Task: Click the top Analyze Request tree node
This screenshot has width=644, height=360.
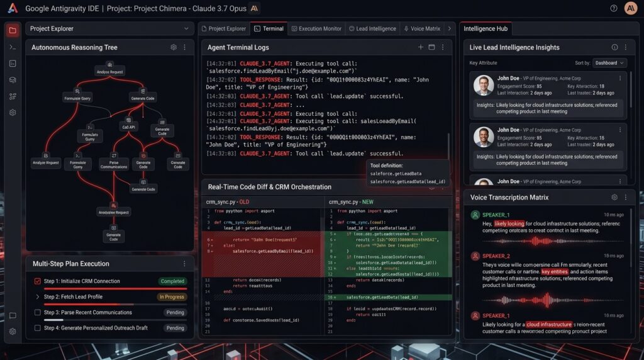Action: [x=109, y=69]
